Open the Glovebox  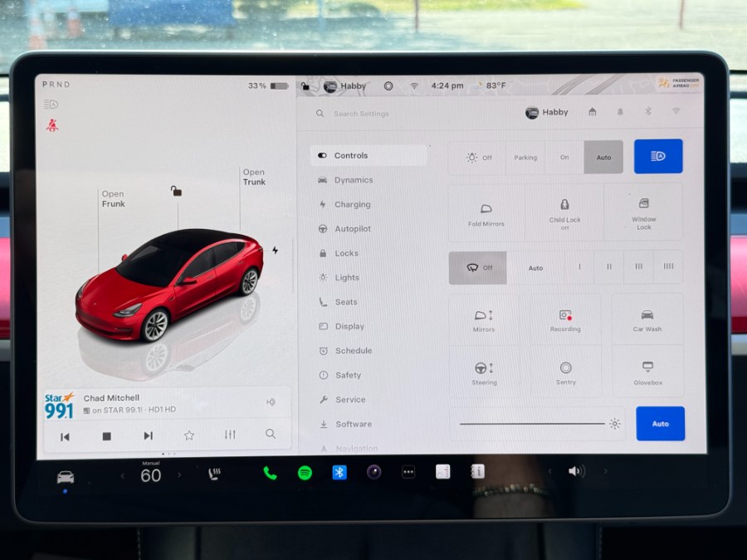point(648,373)
